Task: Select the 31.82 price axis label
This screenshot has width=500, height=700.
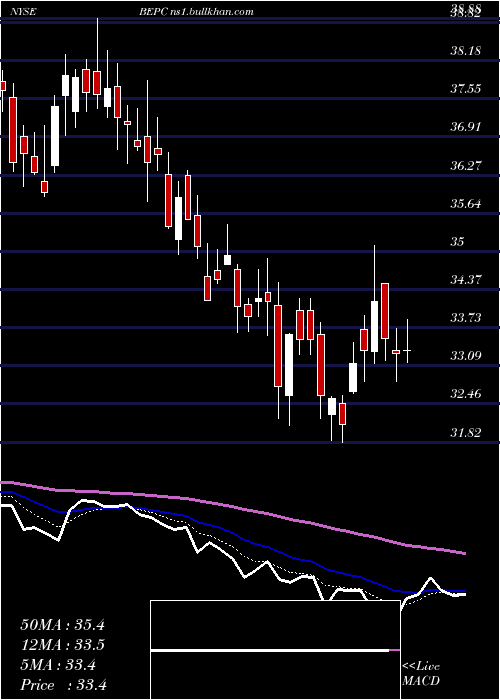Action: (466, 433)
